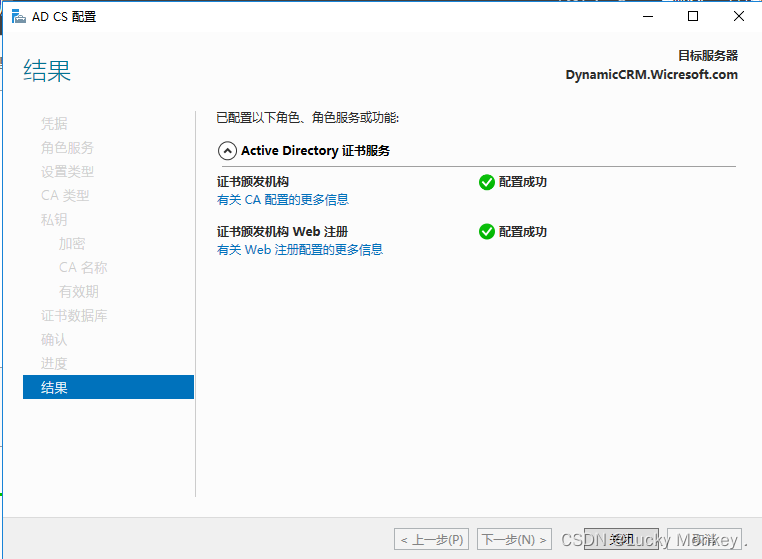Select 有效期 sub-step in sidebar
Viewport: 762px width, 559px height.
point(79,292)
